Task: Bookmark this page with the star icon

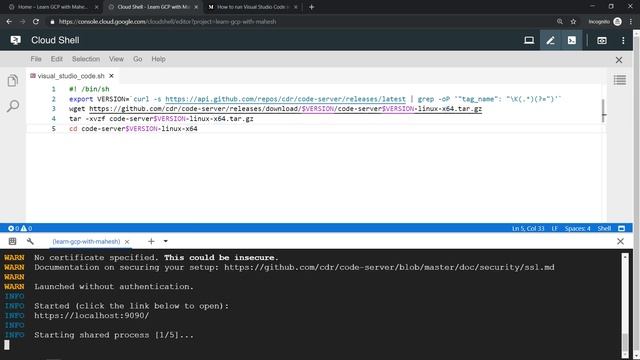Action: point(573,22)
